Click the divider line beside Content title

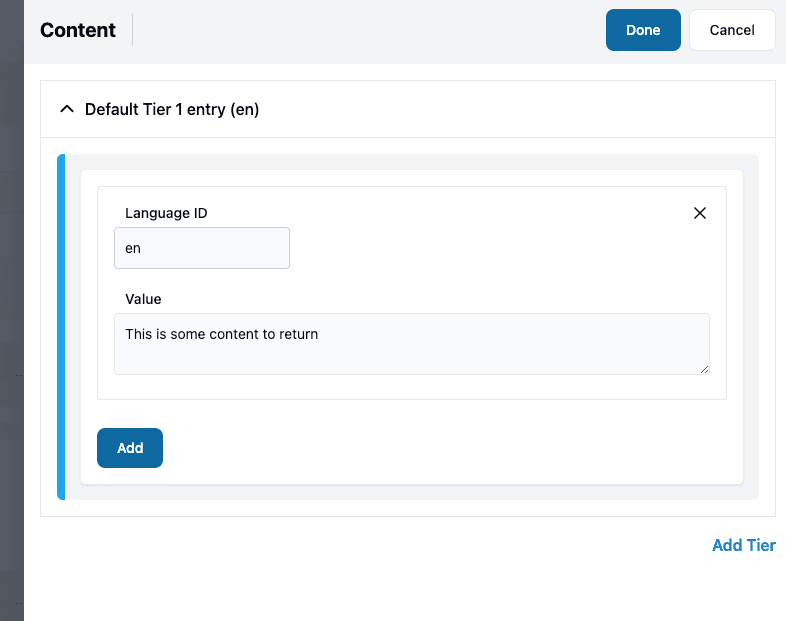point(132,30)
